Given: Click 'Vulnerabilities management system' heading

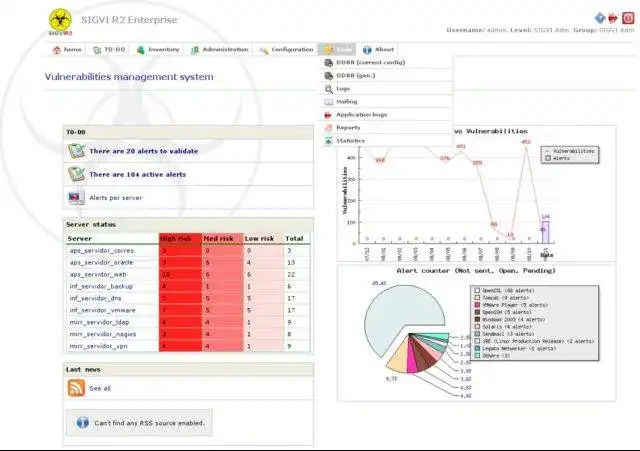Looking at the screenshot, I should pyautogui.click(x=129, y=77).
